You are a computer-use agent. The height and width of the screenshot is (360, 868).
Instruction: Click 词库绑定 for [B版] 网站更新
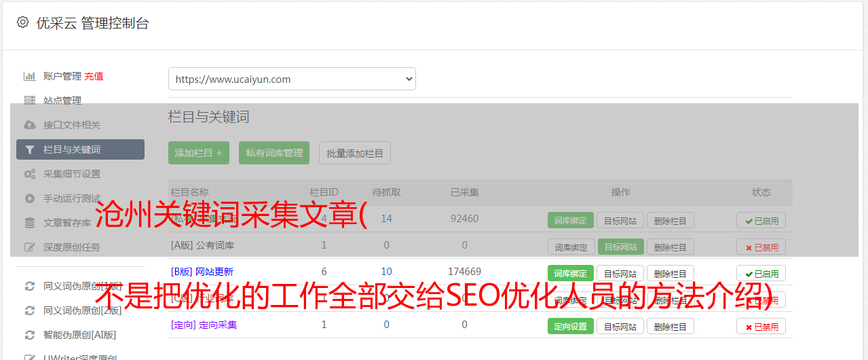[571, 274]
